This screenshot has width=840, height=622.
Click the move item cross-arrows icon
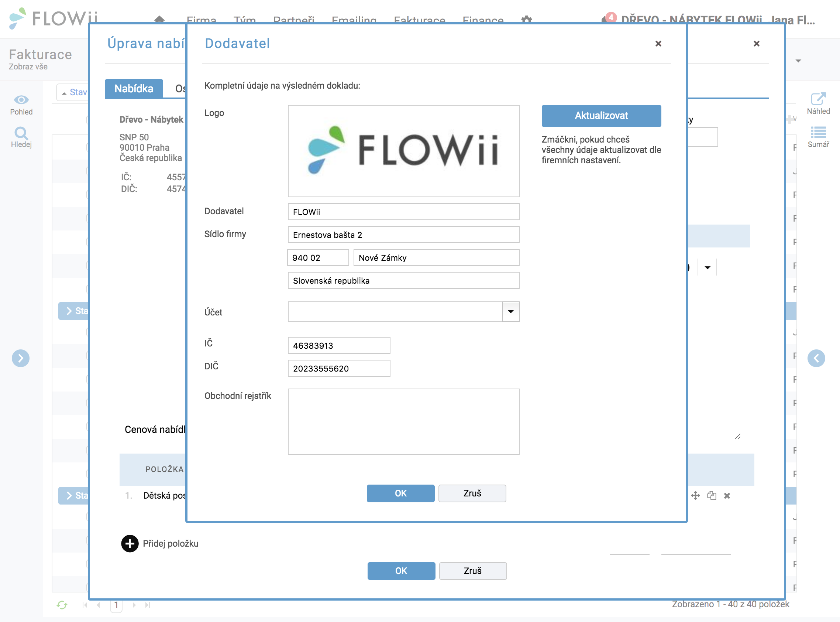pos(696,495)
